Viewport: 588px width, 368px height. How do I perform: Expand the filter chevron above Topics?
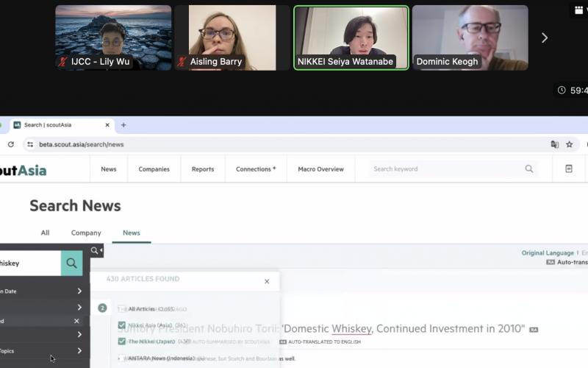pos(79,334)
